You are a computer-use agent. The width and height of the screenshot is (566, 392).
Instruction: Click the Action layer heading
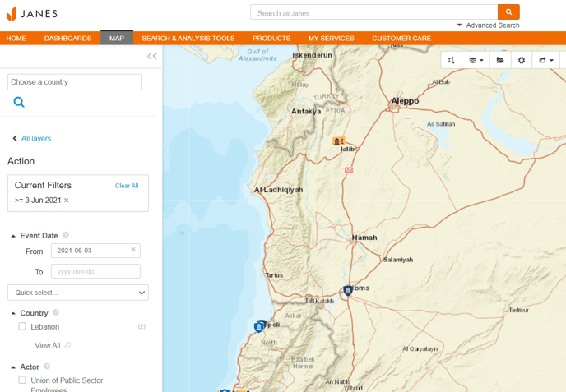(21, 161)
